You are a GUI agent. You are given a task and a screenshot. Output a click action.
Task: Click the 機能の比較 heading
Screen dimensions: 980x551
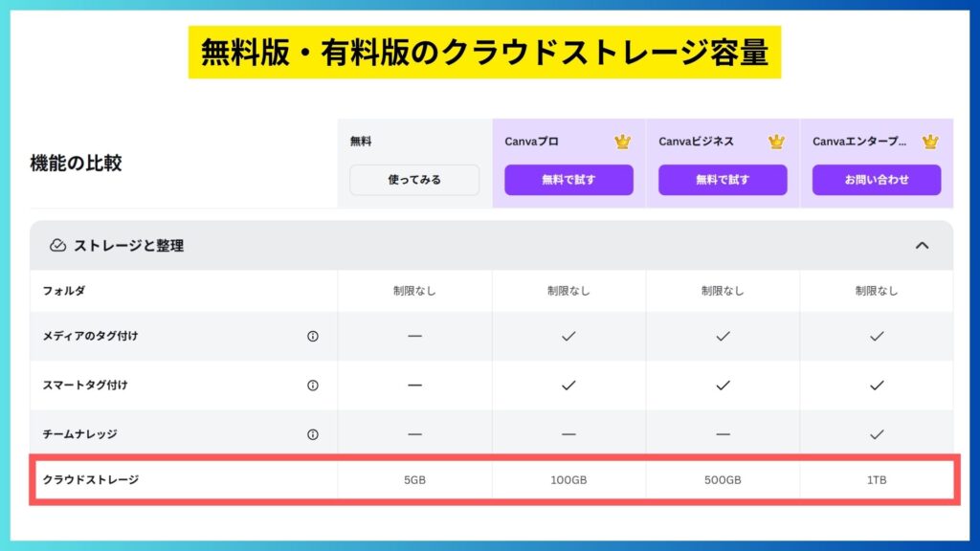[76, 164]
